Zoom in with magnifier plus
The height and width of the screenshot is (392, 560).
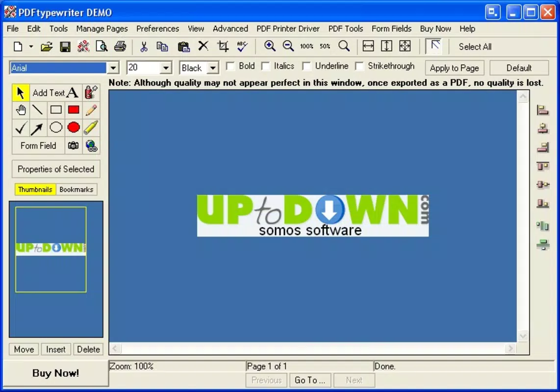270,46
